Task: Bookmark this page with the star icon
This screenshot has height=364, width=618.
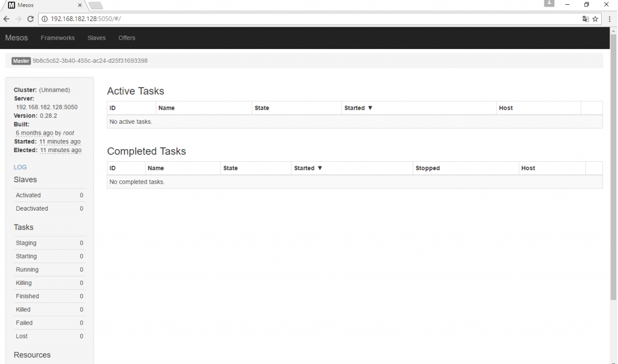Action: point(595,19)
